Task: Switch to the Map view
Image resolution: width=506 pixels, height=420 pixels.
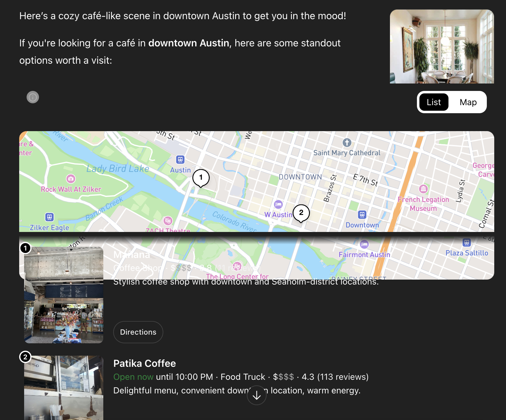Action: click(468, 102)
